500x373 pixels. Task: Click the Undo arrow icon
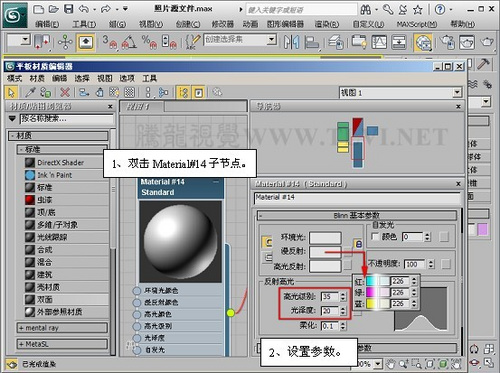point(84,9)
